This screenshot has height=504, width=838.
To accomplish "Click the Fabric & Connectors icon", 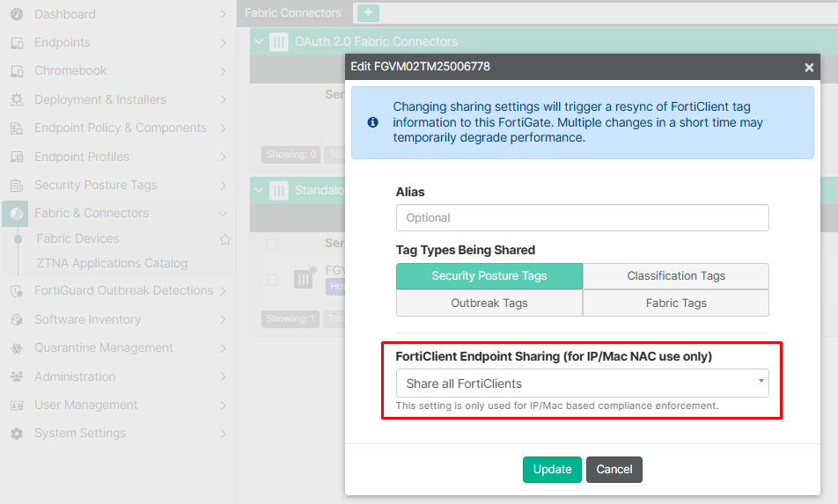I will pos(16,214).
